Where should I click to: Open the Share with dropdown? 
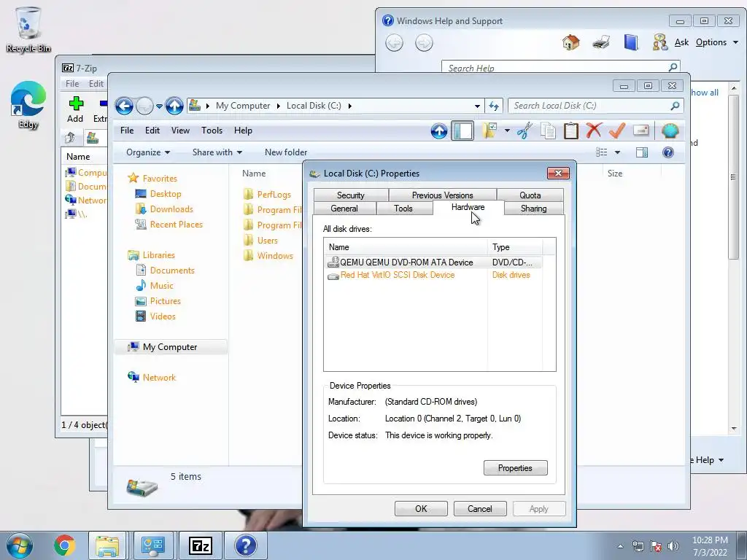point(217,152)
